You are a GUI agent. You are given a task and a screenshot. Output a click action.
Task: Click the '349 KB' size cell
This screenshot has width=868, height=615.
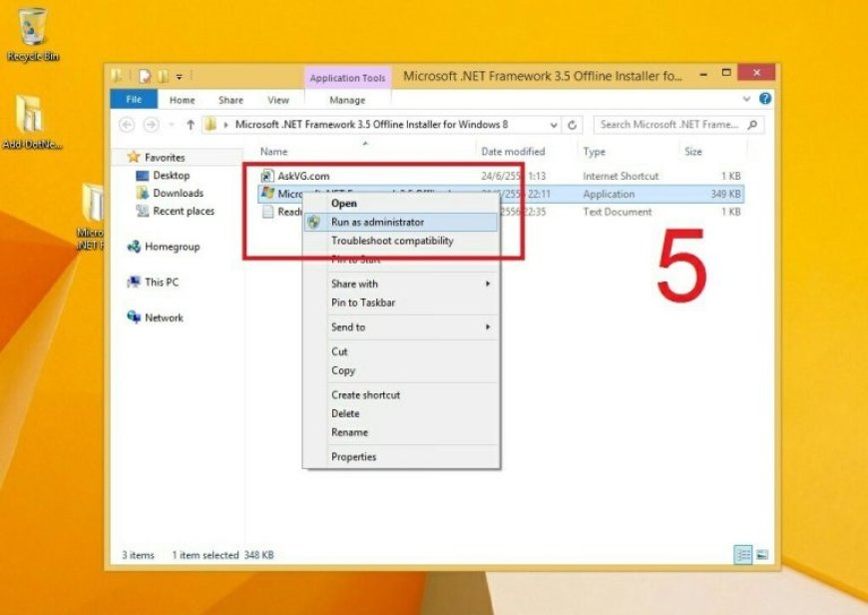click(725, 194)
